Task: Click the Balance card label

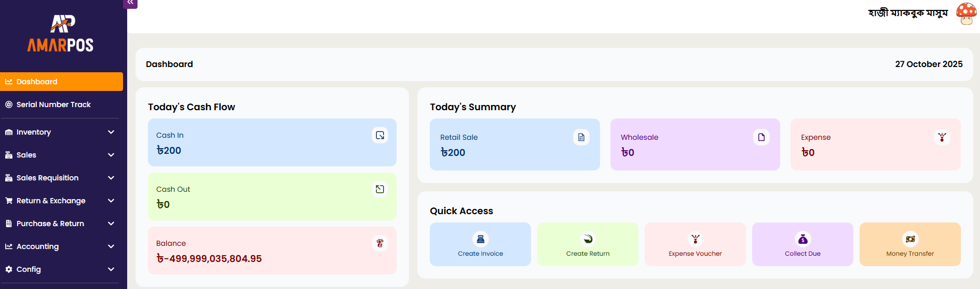Action: (171, 243)
